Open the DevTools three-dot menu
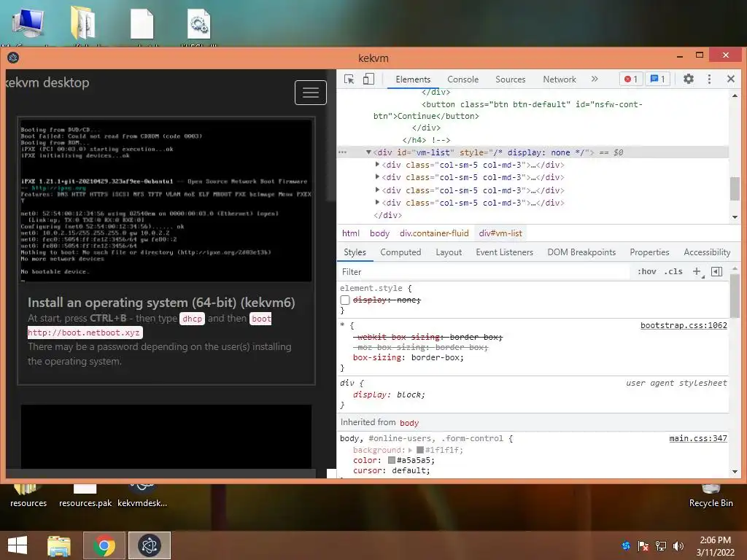The width and height of the screenshot is (747, 560). click(709, 79)
